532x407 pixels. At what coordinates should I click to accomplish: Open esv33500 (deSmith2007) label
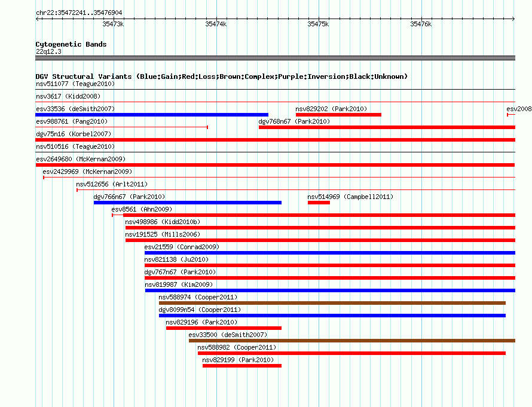[228, 335]
